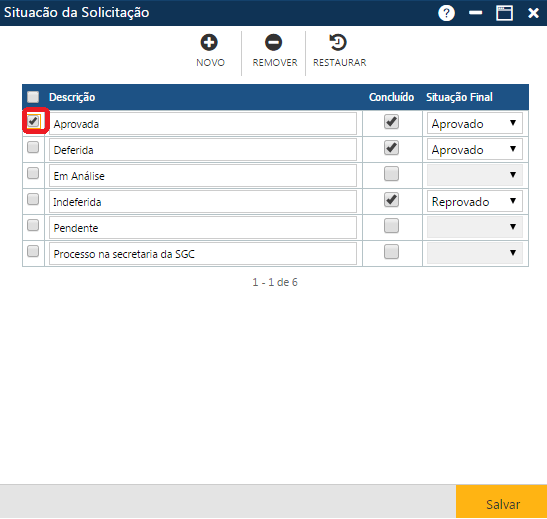Close the Situação da Solicitação window
The image size is (547, 519).
point(533,13)
